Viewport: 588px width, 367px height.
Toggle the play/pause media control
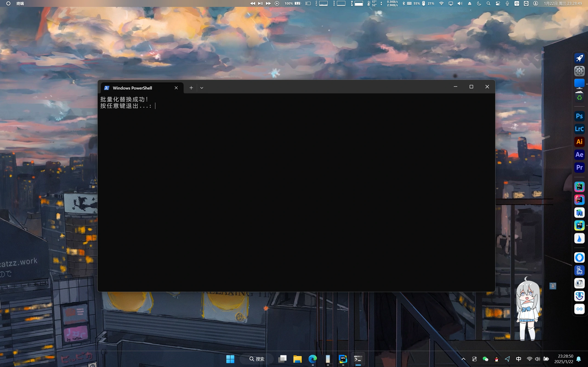coord(260,3)
